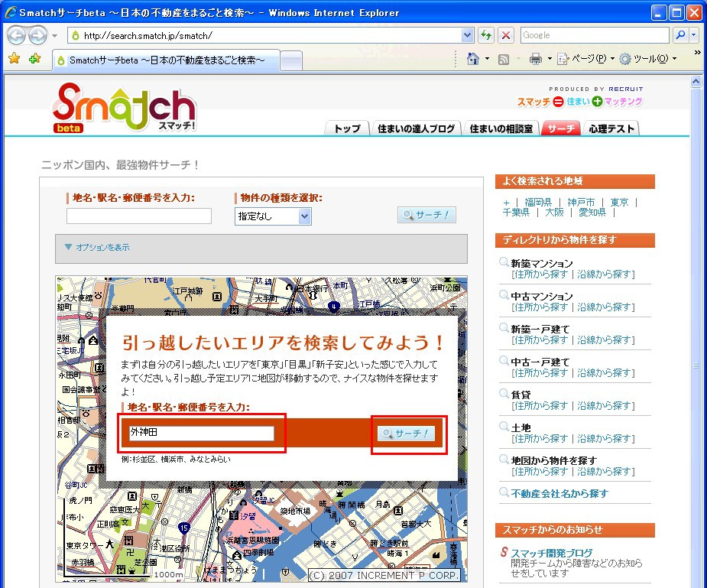Click 住所から探す under 新築マンション
The image size is (707, 588).
(540, 275)
